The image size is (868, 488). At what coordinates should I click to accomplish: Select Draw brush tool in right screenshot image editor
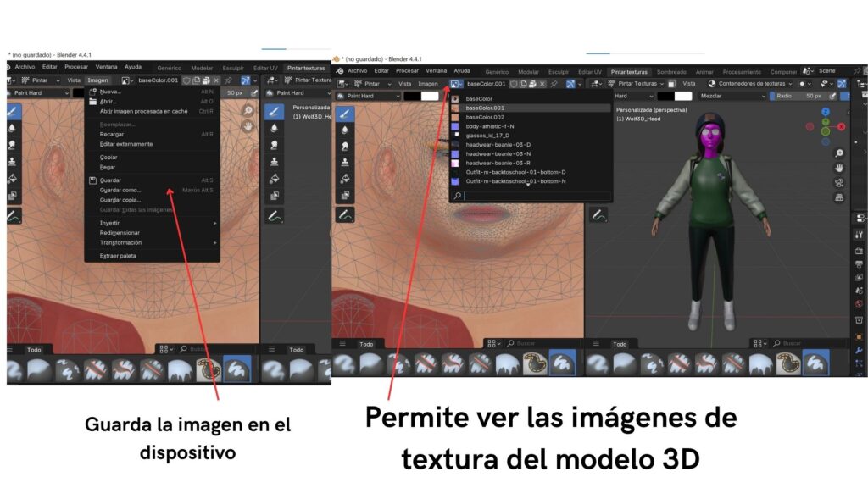[x=344, y=114]
